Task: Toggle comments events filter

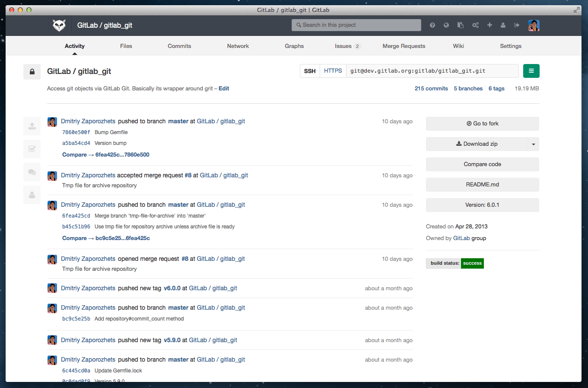Action: [x=32, y=172]
